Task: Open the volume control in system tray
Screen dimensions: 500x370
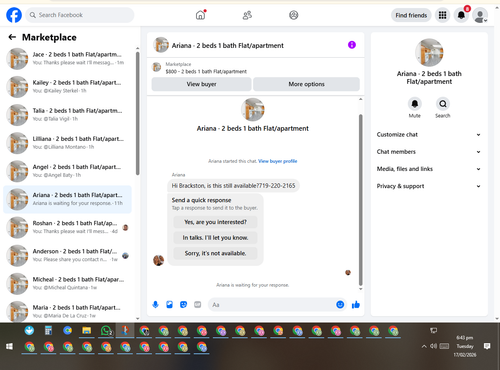Action: coord(433,346)
